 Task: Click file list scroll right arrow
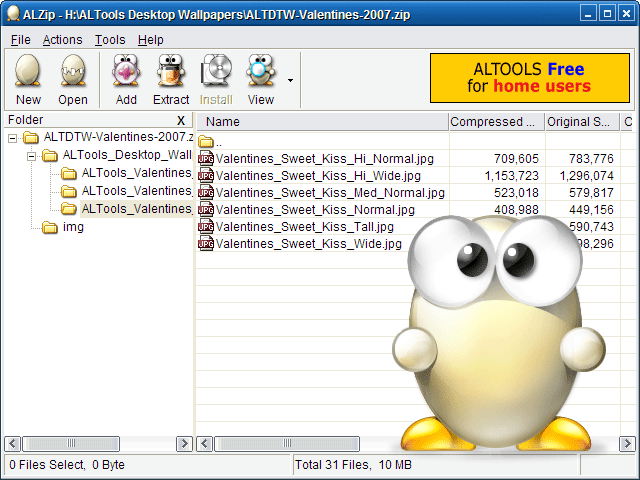pyautogui.click(x=627, y=444)
